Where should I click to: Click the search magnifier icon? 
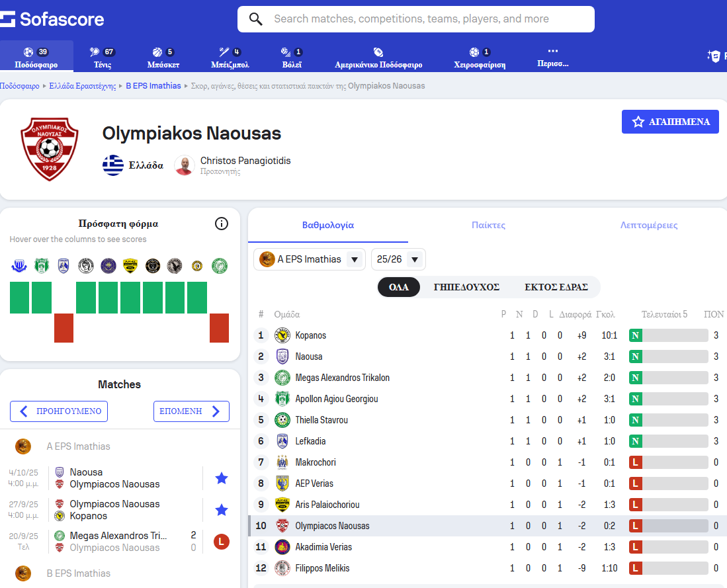pos(255,19)
